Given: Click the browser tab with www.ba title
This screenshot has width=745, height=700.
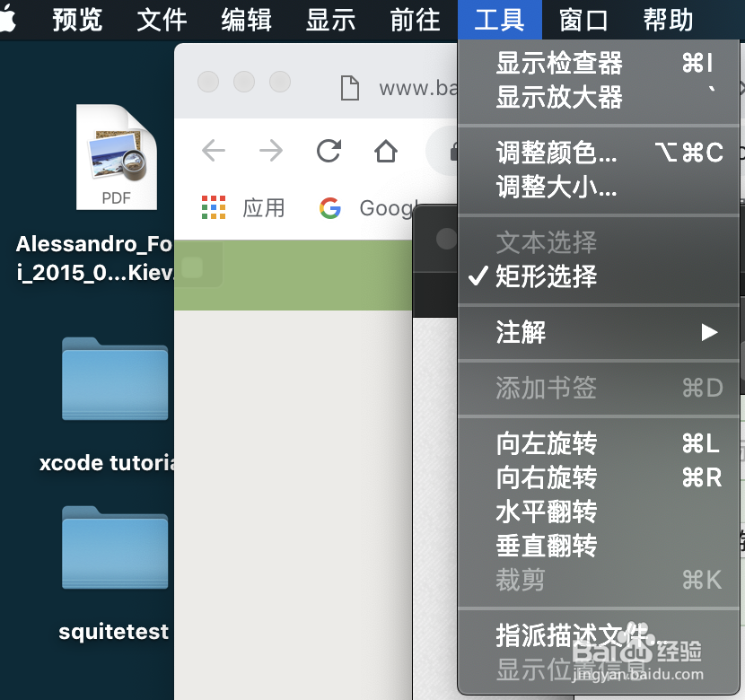Looking at the screenshot, I should 399,88.
